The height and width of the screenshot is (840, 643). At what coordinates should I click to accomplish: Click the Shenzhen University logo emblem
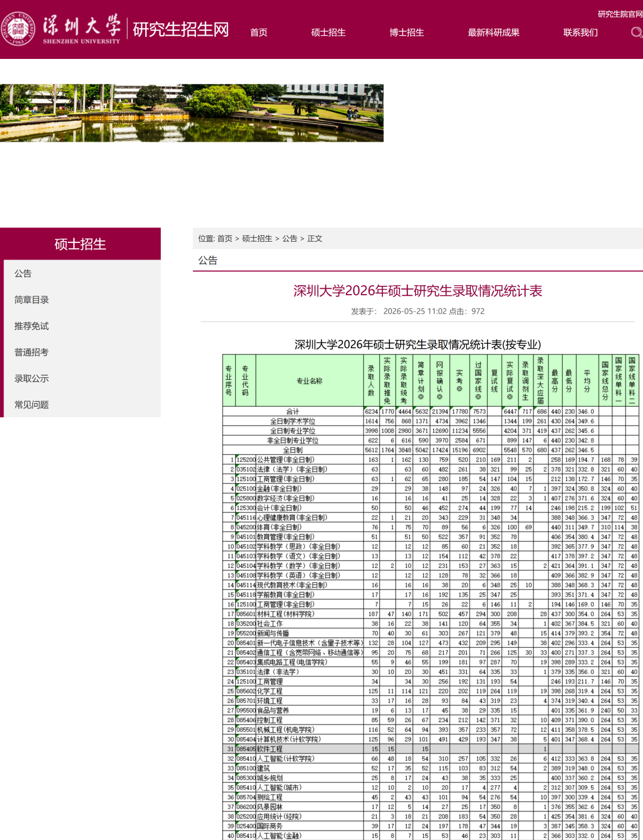click(x=18, y=29)
